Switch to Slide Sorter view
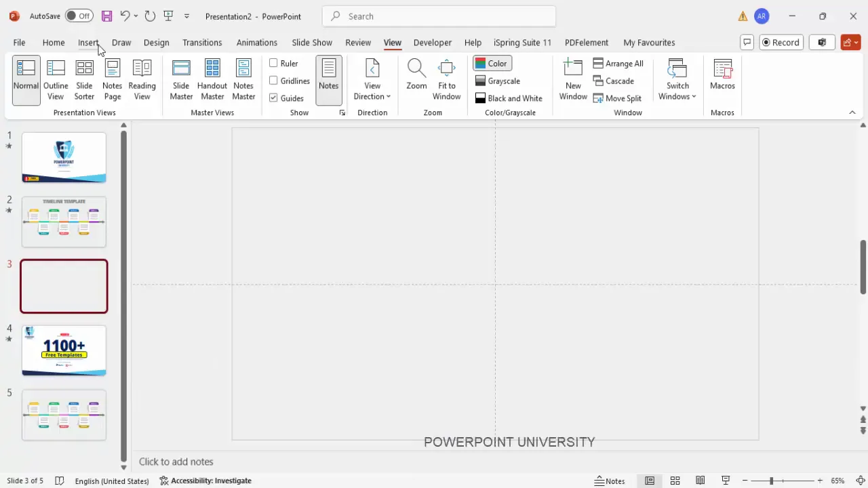The height and width of the screenshot is (488, 868). click(84, 77)
